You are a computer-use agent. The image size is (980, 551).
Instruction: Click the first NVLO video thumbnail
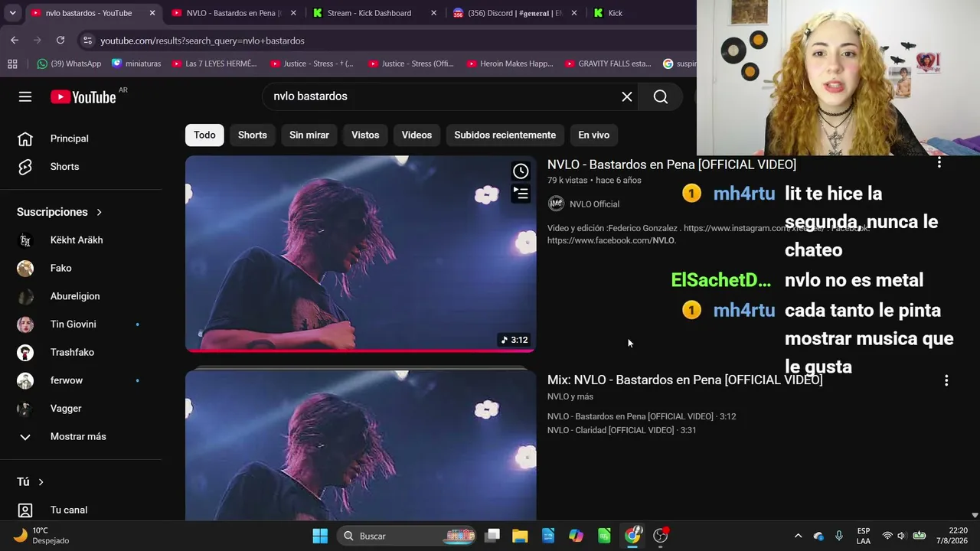coord(361,254)
